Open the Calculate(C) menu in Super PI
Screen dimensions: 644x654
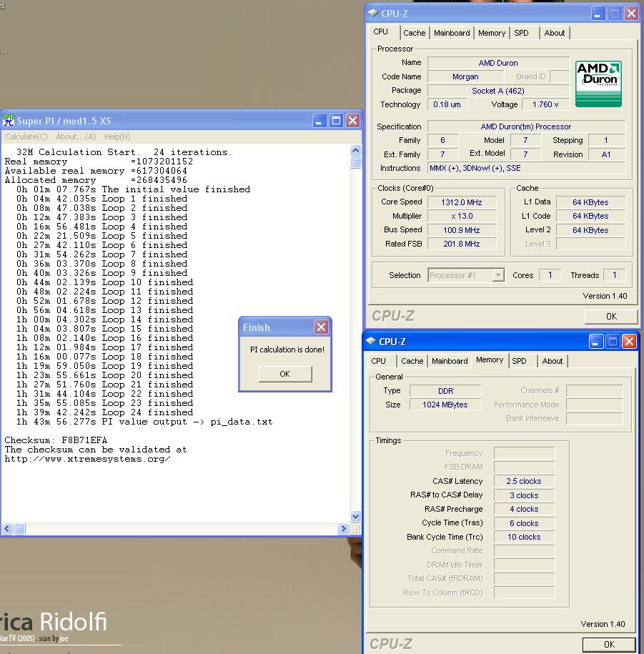[x=26, y=137]
